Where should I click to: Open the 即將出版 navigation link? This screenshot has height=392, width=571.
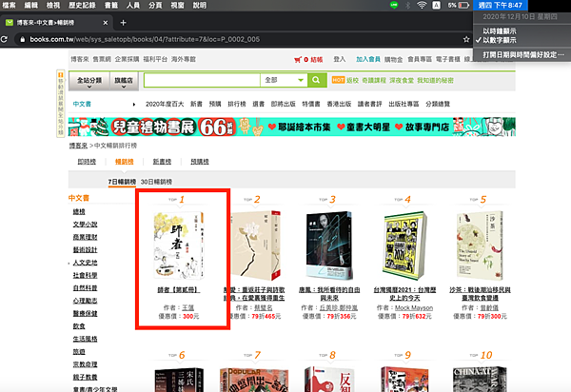click(283, 104)
